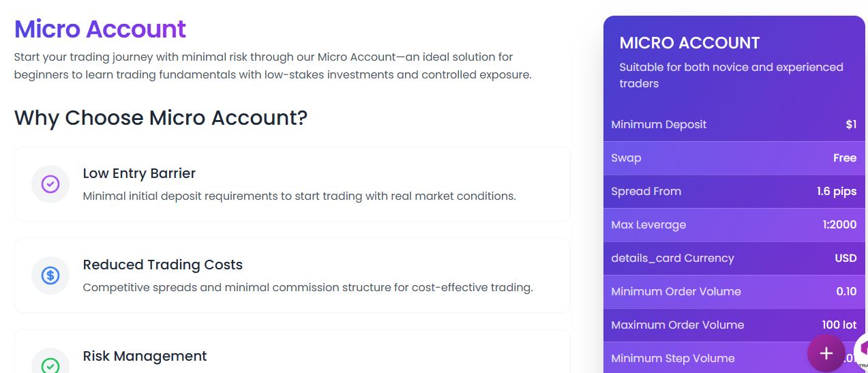The height and width of the screenshot is (373, 868).
Task: Select the Swap Free row
Action: click(x=734, y=158)
